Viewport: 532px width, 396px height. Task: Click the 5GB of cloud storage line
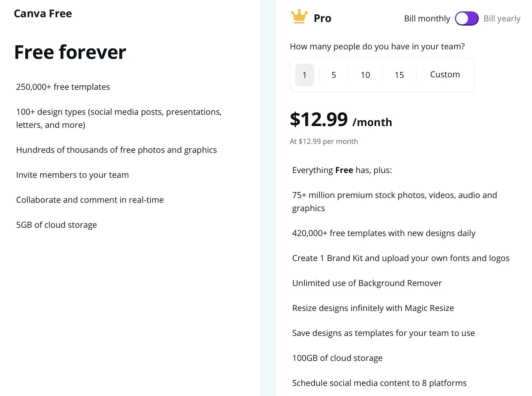pos(57,225)
